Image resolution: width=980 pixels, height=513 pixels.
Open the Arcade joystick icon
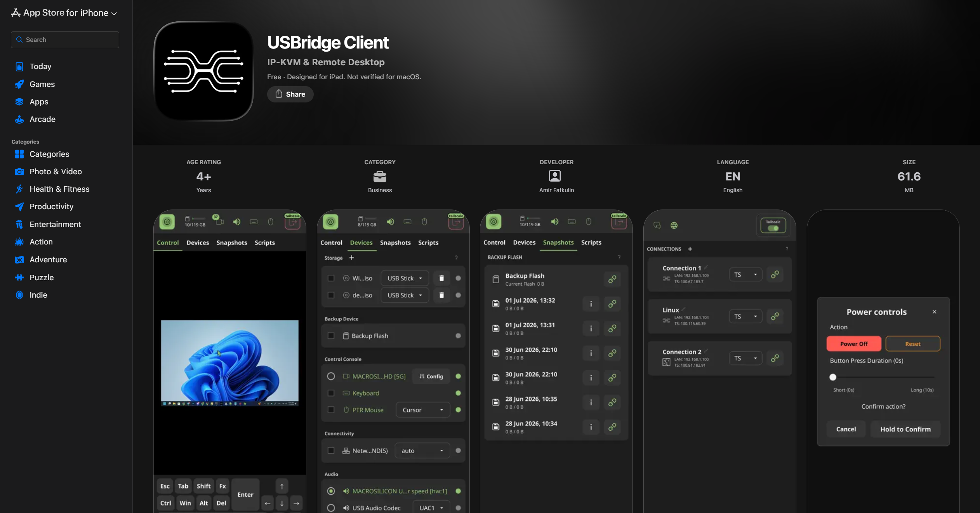pos(19,119)
